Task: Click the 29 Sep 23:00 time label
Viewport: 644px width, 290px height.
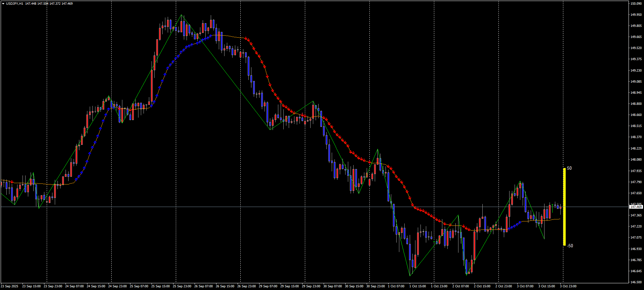Action: click(311, 286)
